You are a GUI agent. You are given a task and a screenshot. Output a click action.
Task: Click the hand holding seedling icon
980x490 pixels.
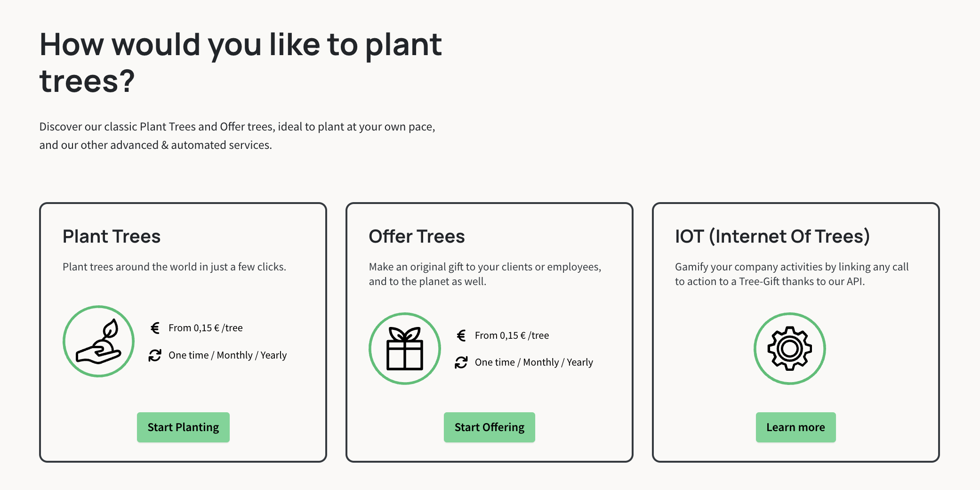(98, 342)
